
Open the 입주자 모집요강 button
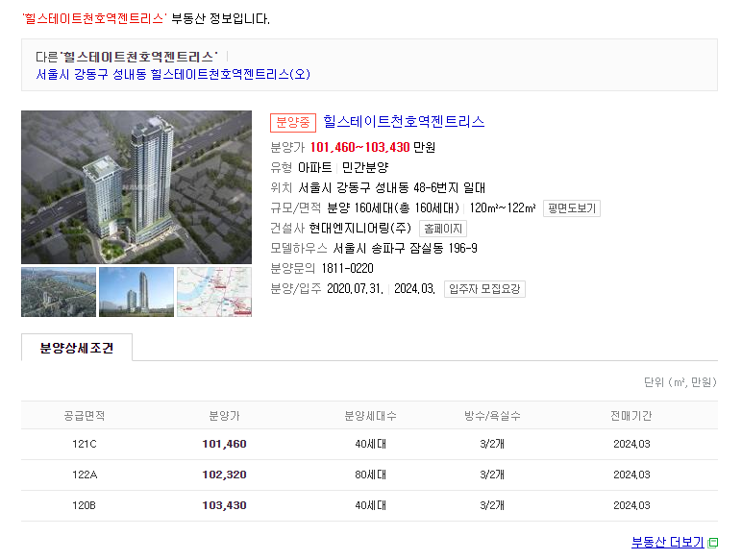click(484, 288)
